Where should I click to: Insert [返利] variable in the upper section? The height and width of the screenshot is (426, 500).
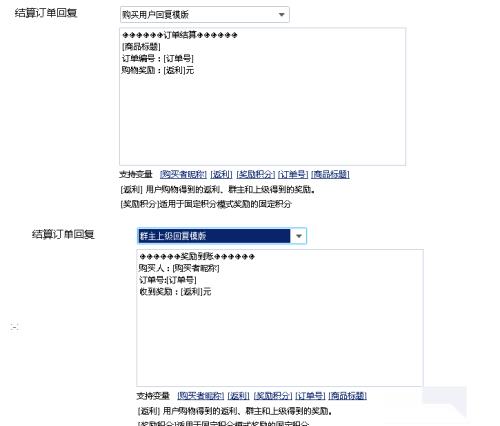(221, 174)
